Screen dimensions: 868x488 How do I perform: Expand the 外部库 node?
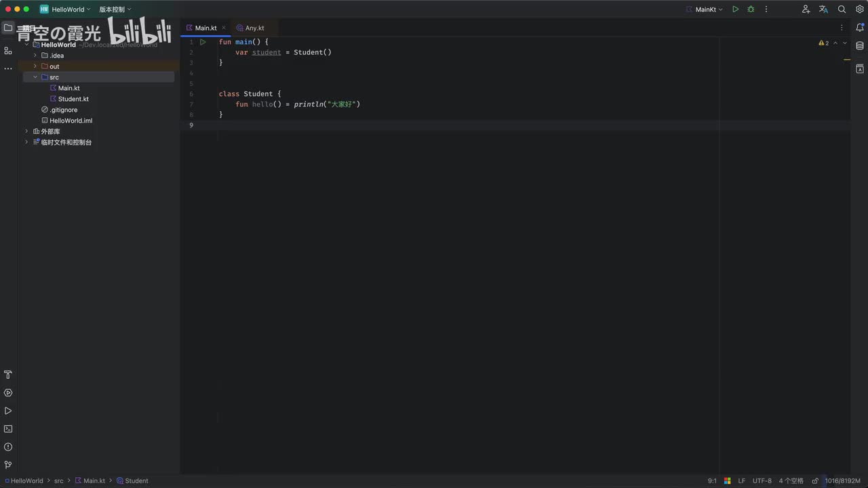coord(26,131)
